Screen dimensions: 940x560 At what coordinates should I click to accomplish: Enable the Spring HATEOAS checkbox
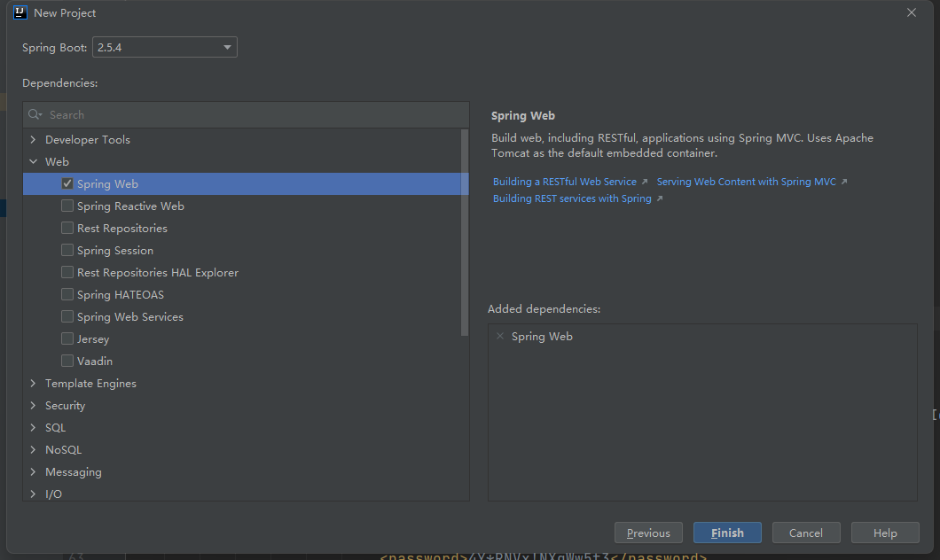[x=67, y=295]
